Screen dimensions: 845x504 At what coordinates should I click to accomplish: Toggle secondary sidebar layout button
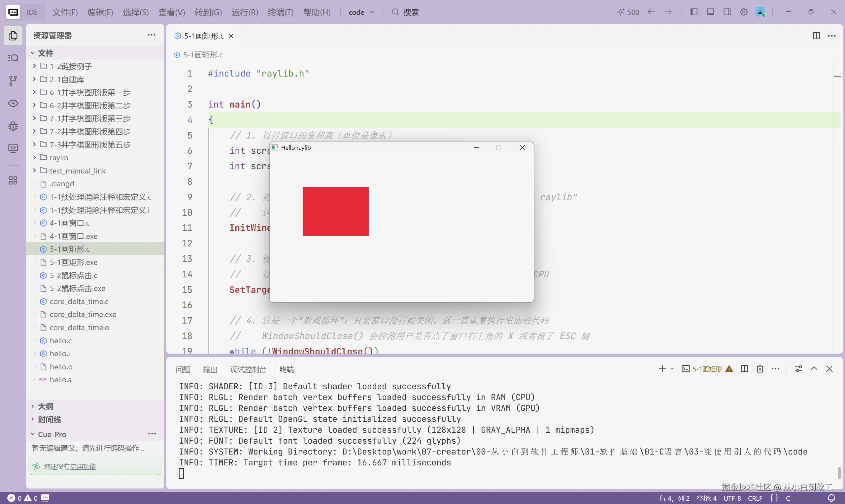(727, 12)
